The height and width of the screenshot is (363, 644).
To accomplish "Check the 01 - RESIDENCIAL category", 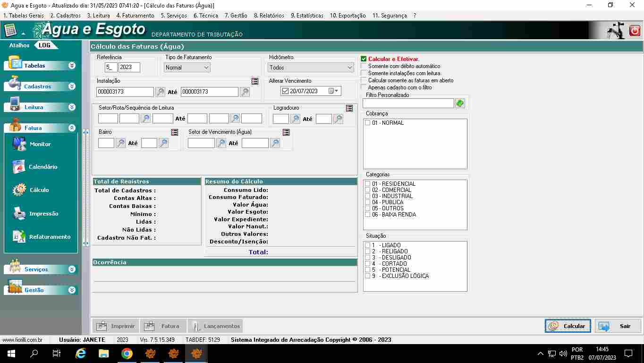I will [367, 184].
